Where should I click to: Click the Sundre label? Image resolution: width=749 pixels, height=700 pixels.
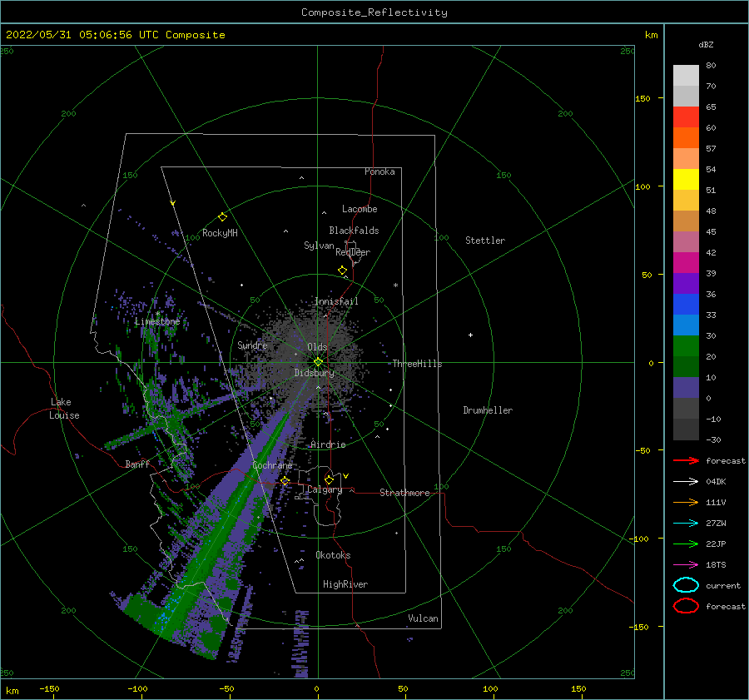252,345
